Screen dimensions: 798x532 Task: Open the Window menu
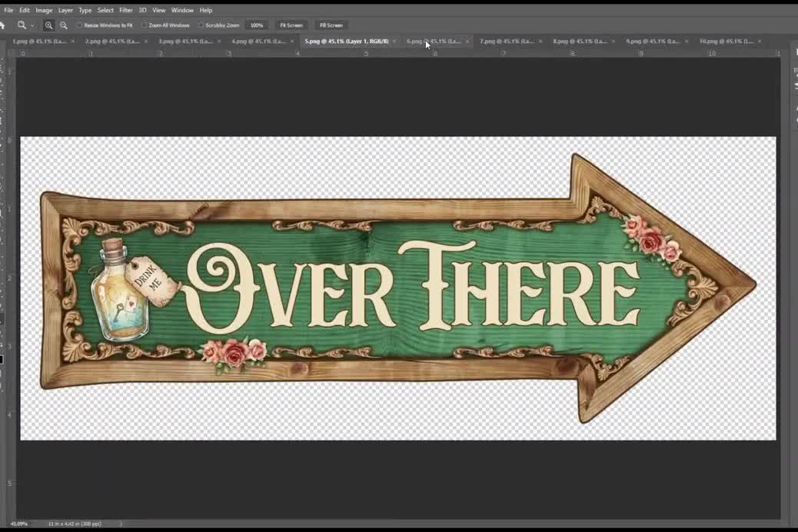182,10
